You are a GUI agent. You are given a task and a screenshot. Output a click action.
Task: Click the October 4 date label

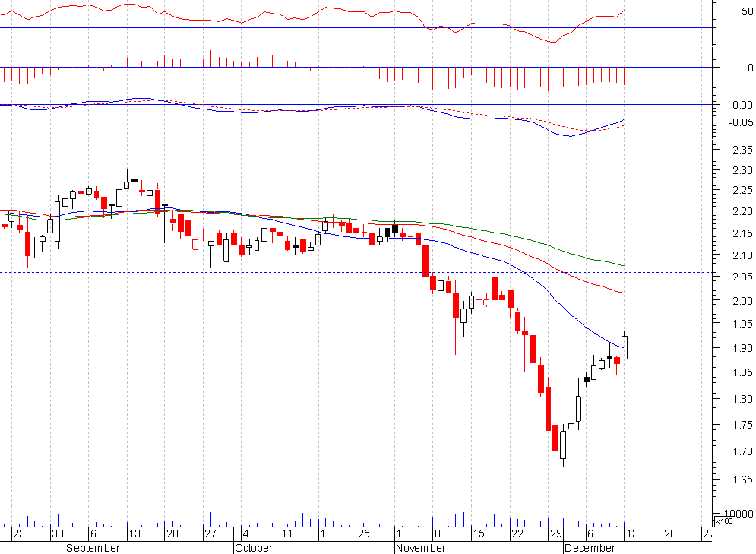tap(246, 533)
